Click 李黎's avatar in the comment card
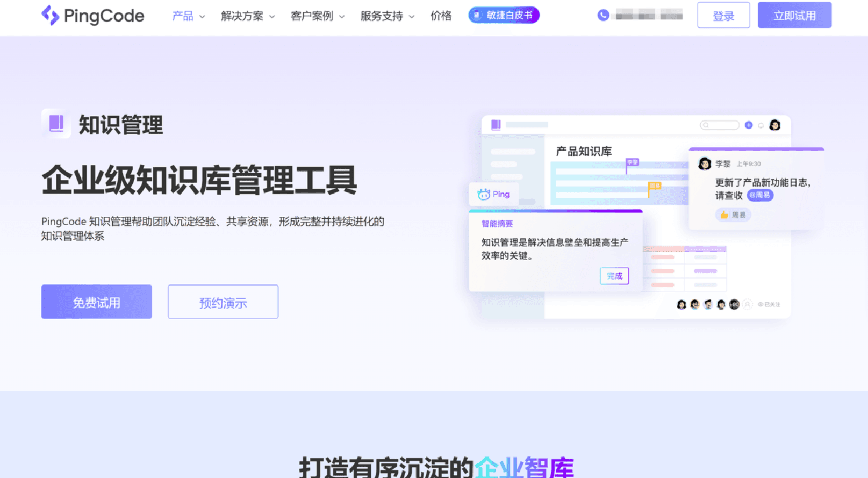This screenshot has width=868, height=478. click(x=705, y=164)
